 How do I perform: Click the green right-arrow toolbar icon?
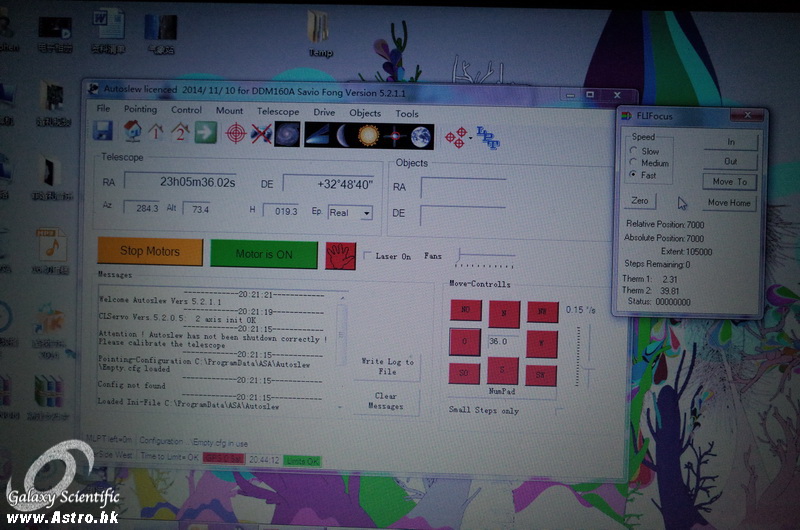(x=205, y=132)
